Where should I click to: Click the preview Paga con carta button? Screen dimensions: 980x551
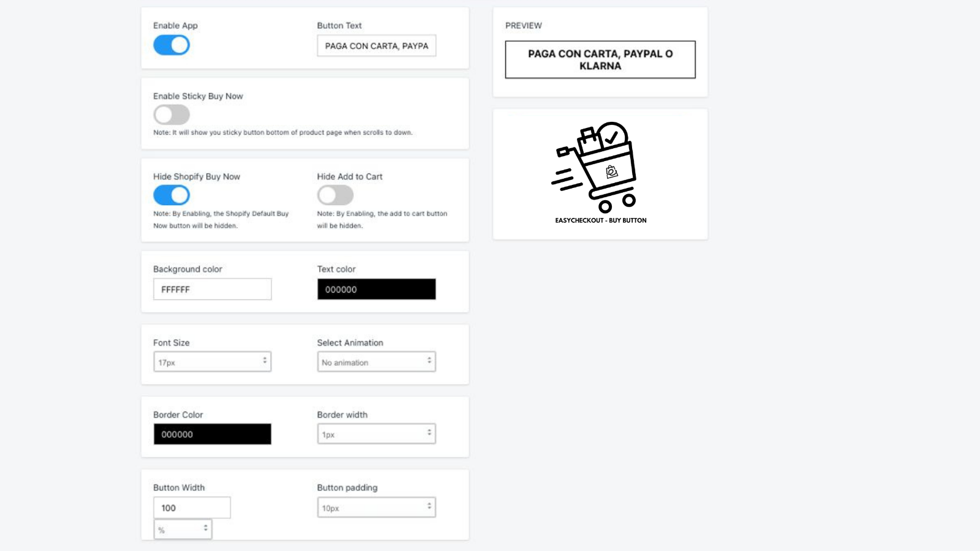click(600, 59)
